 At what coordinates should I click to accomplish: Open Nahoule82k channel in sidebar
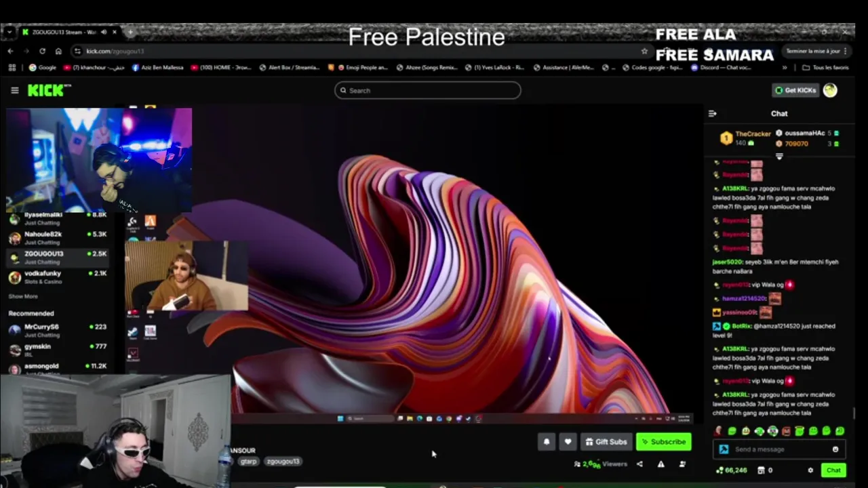click(x=58, y=238)
